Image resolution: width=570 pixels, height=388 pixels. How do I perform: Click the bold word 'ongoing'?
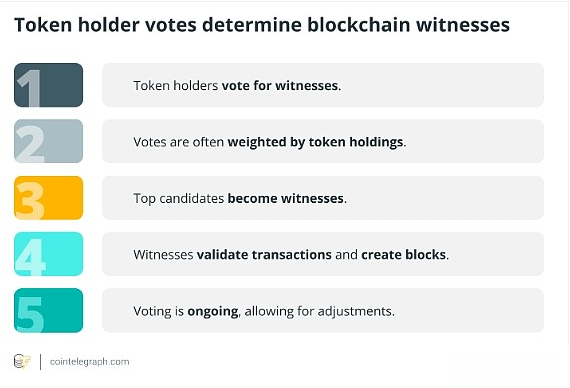pos(213,312)
